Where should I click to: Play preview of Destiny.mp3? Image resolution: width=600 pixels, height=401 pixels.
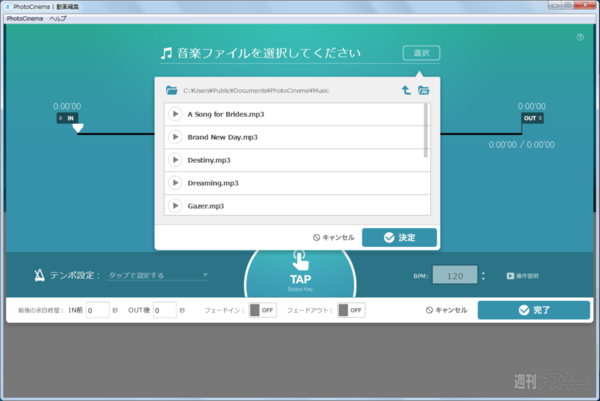point(175,160)
